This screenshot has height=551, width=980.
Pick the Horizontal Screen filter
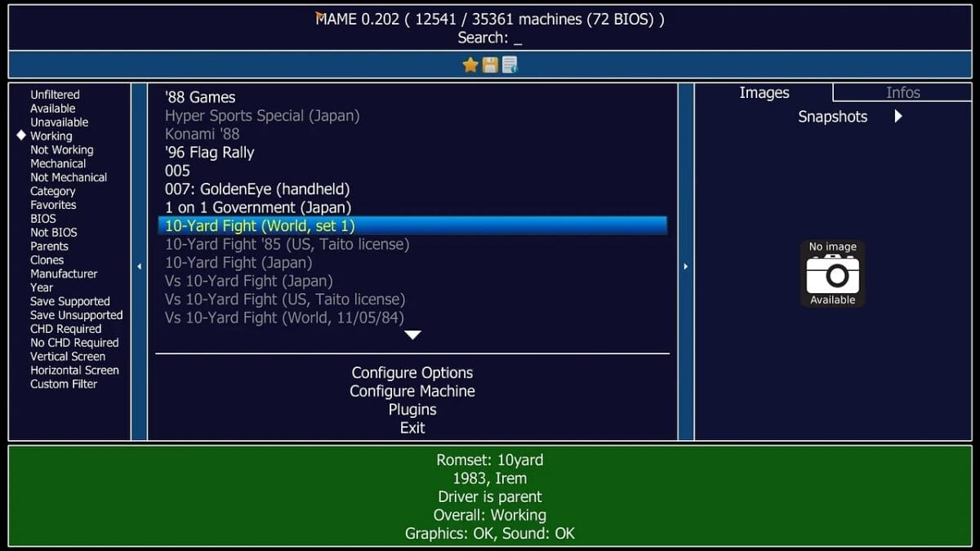pos(74,371)
